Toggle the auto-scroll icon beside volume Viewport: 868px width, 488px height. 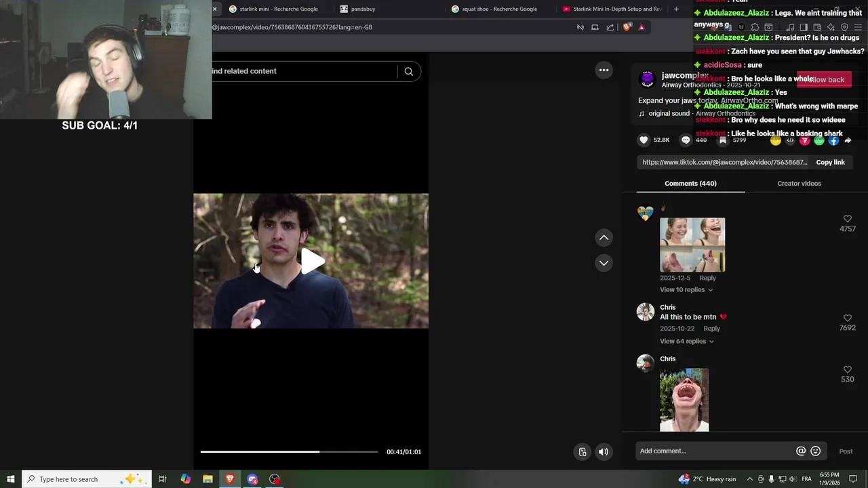click(x=583, y=451)
